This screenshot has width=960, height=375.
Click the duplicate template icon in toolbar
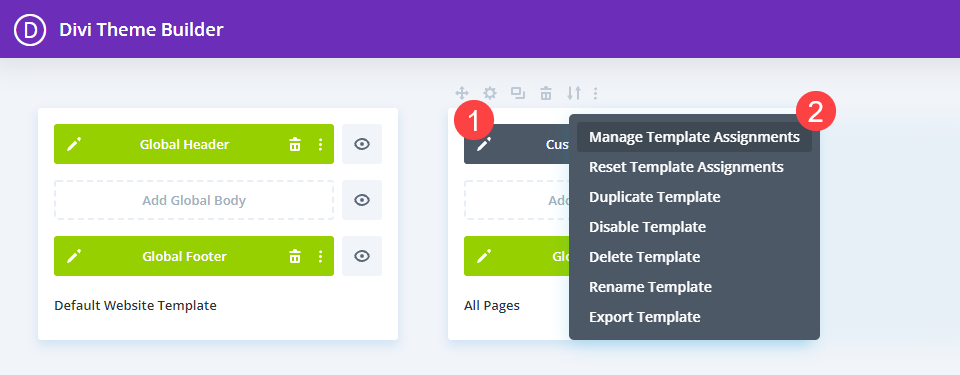coord(518,93)
